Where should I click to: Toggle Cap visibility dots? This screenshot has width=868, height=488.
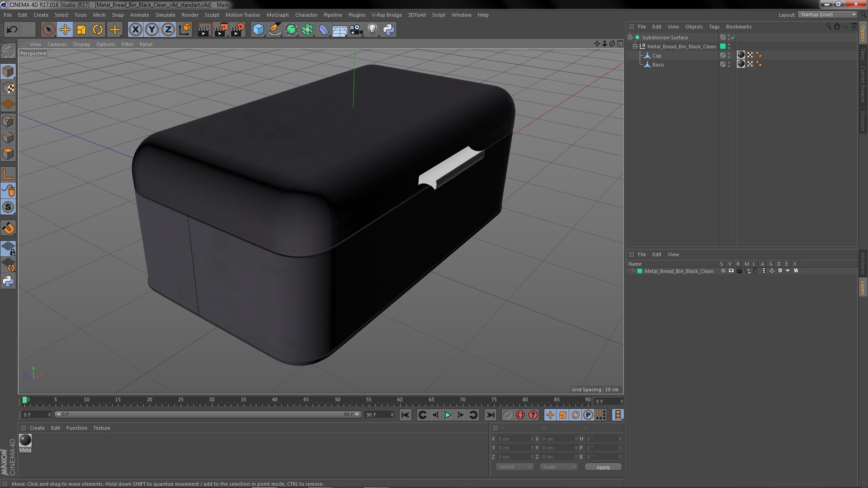tap(729, 56)
